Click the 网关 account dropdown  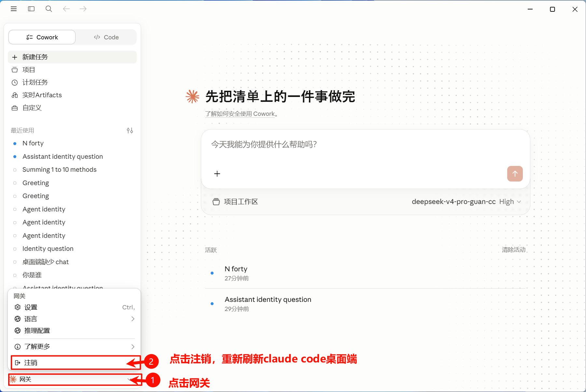[x=75, y=379]
